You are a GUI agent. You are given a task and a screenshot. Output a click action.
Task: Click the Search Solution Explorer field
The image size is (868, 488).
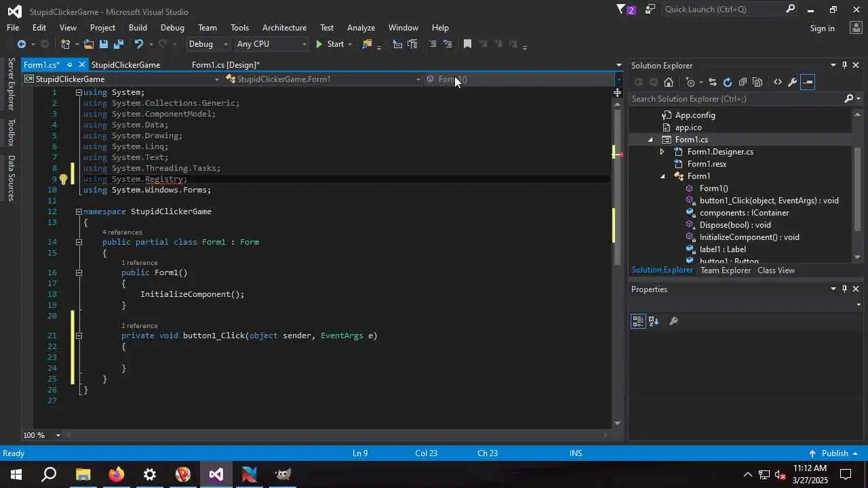737,99
